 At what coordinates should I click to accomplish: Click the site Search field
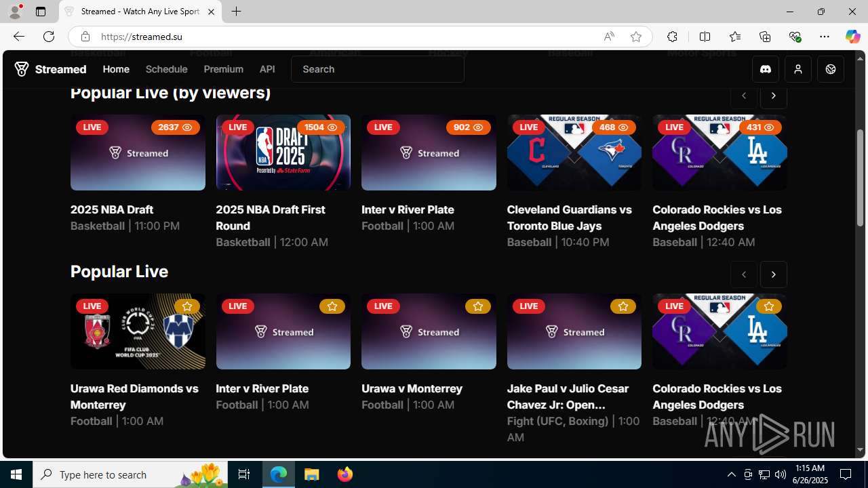(378, 69)
